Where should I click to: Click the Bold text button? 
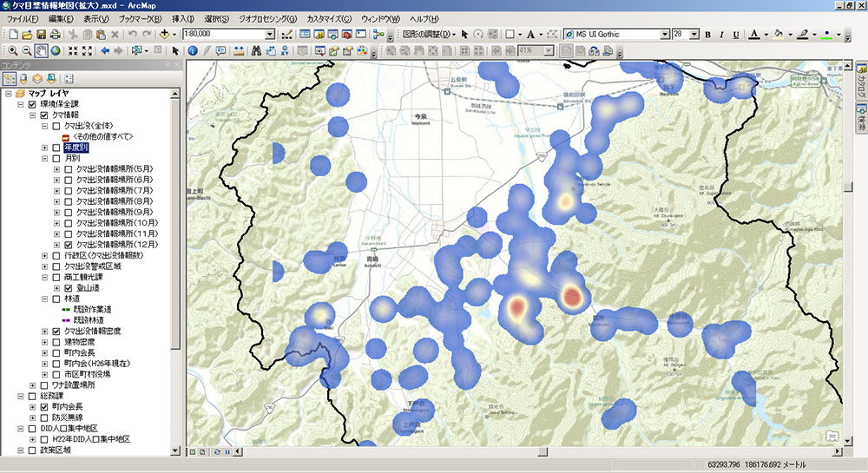707,34
